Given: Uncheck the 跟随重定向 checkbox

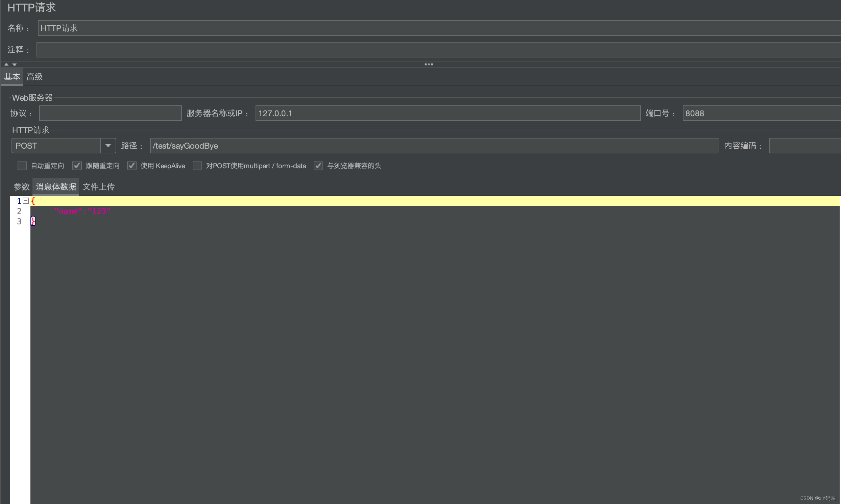Looking at the screenshot, I should (x=77, y=166).
